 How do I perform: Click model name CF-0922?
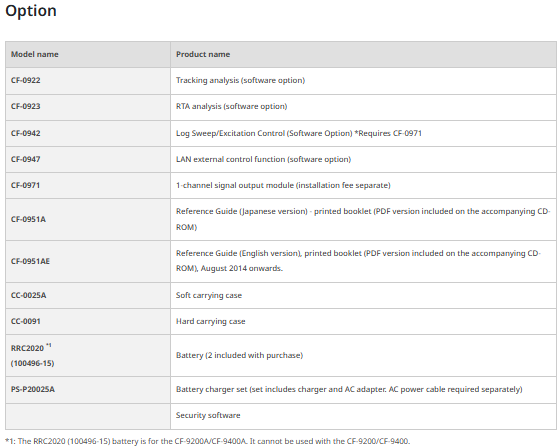pyautogui.click(x=25, y=80)
